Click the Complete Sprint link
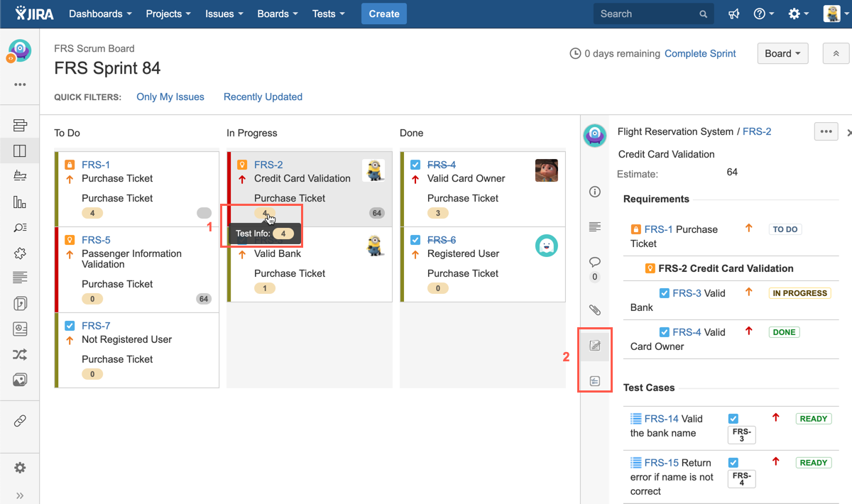This screenshot has height=504, width=852. coord(700,53)
